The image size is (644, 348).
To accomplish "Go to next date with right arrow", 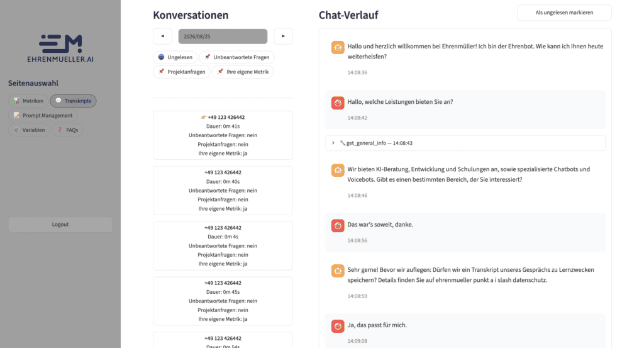I will 284,36.
